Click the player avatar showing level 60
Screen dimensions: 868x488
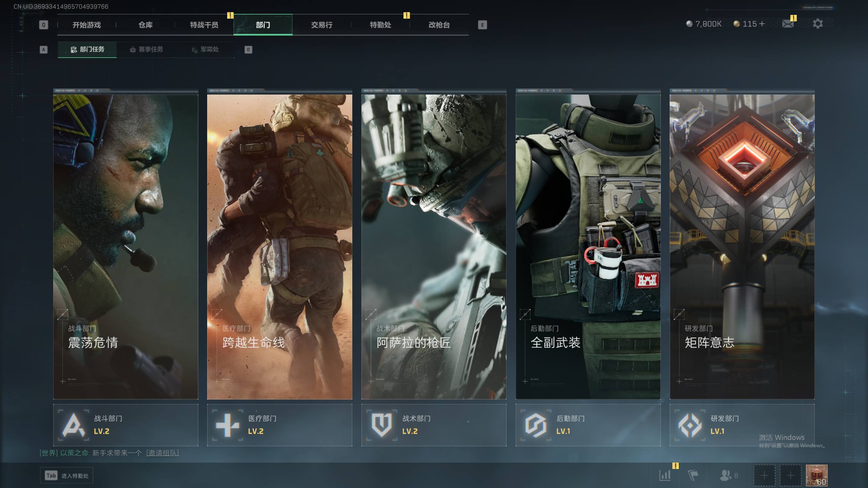click(x=816, y=475)
